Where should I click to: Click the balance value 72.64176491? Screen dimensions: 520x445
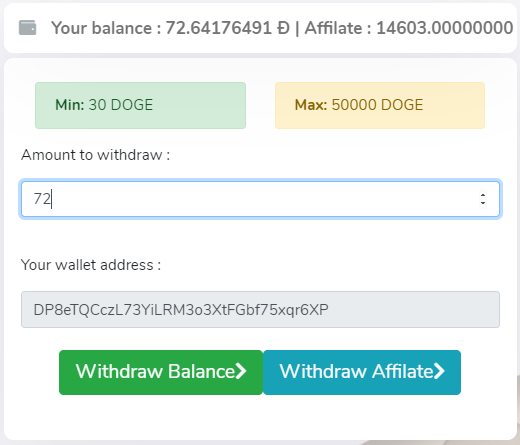(219, 28)
